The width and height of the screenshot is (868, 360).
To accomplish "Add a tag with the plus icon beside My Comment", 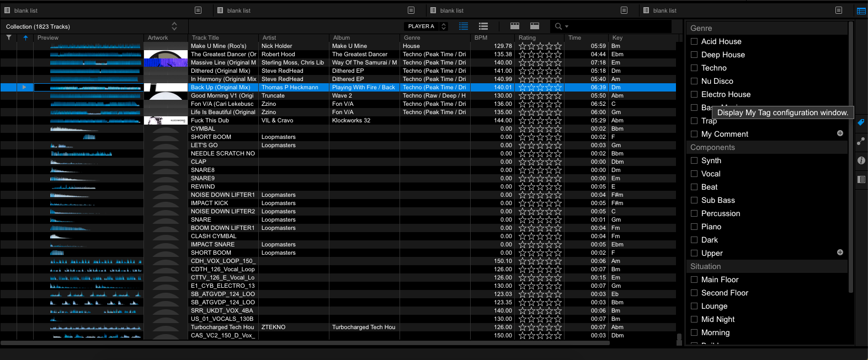I will 840,133.
